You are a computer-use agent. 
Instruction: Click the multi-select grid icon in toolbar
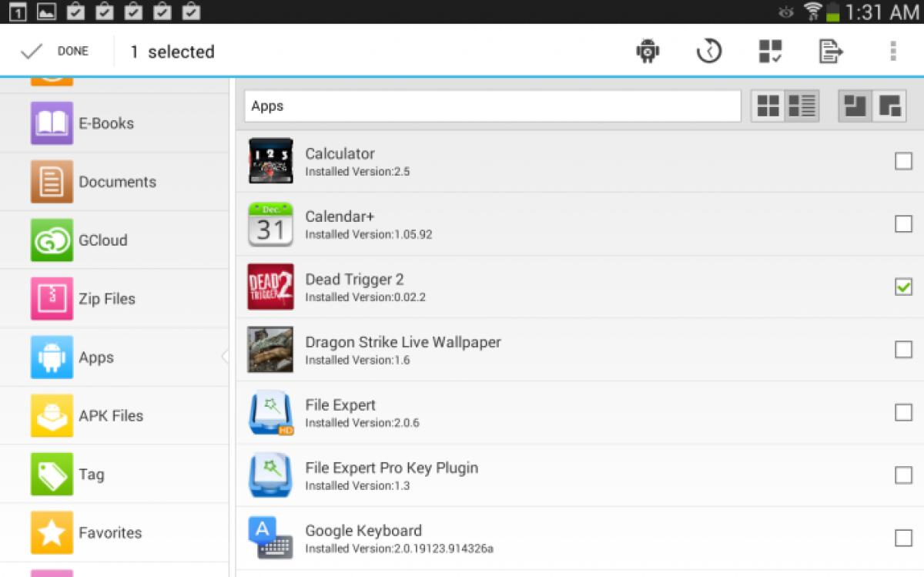coord(770,50)
